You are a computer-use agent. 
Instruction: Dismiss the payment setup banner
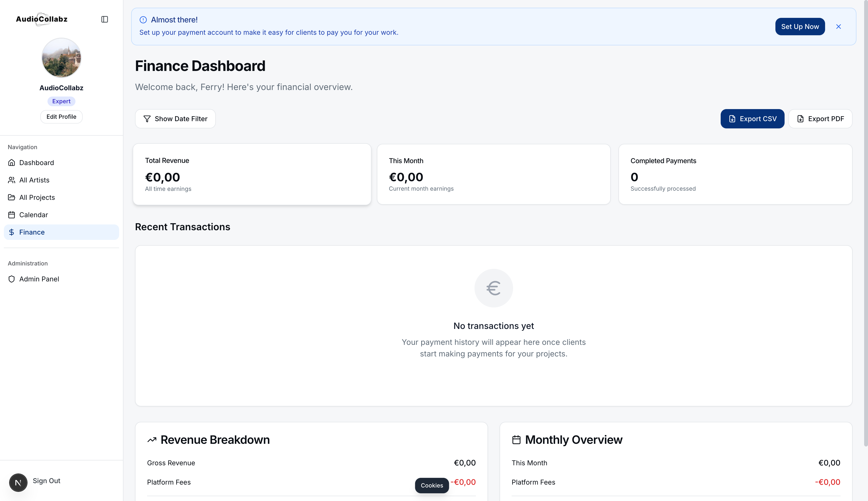tap(839, 27)
